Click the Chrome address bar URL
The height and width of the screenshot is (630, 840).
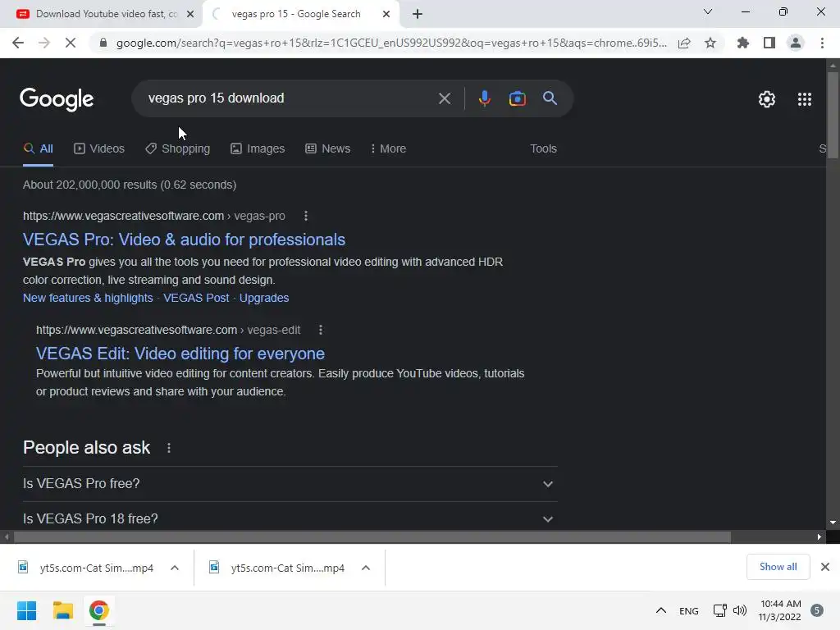(391, 43)
